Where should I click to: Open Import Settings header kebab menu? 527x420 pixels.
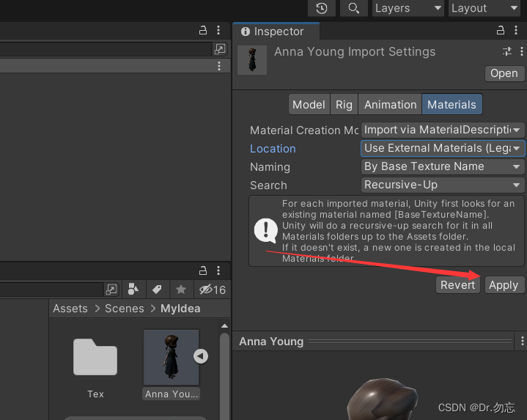point(522,51)
